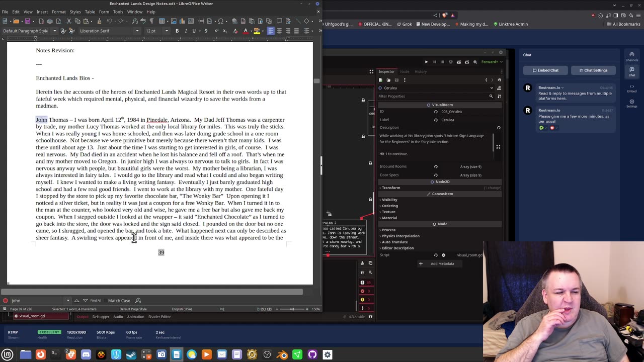The height and width of the screenshot is (362, 644).
Task: Open File menu in Writer
Action: (5, 12)
